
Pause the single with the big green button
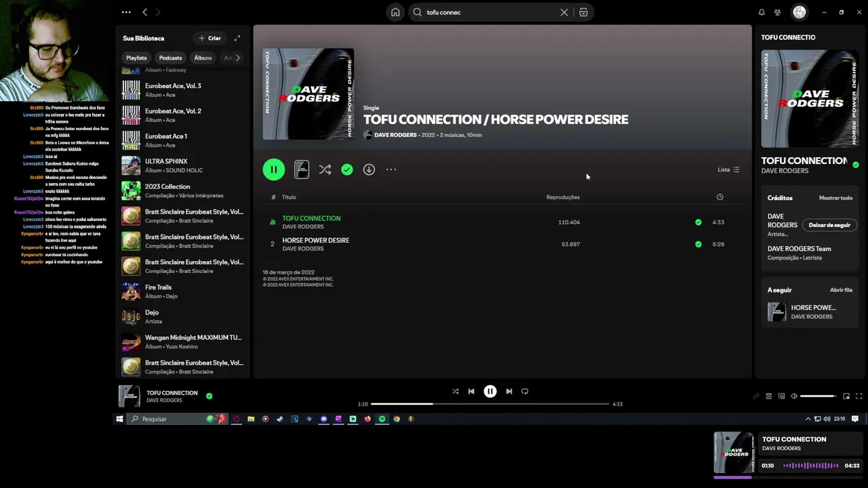click(274, 169)
